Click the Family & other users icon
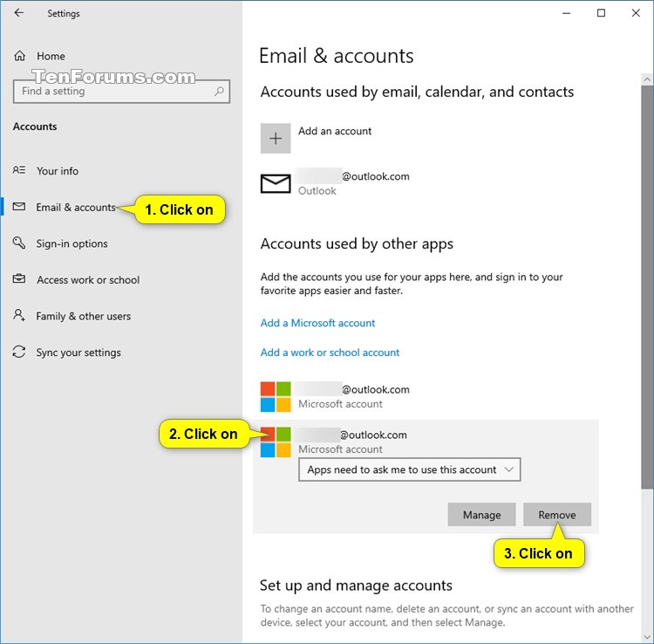Image resolution: width=654 pixels, height=644 pixels. 19,315
